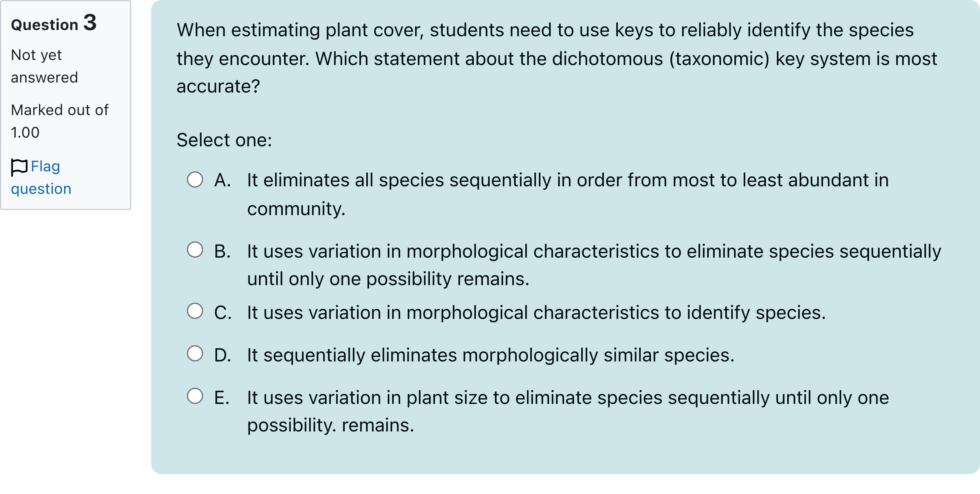Click answer text 'until only one possibility remains'
This screenshot has width=980, height=494.
(x=388, y=279)
